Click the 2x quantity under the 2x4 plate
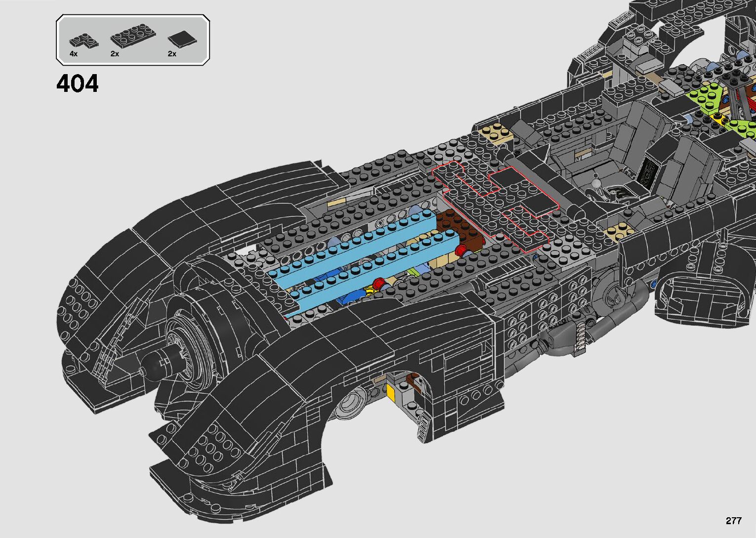 tap(115, 53)
